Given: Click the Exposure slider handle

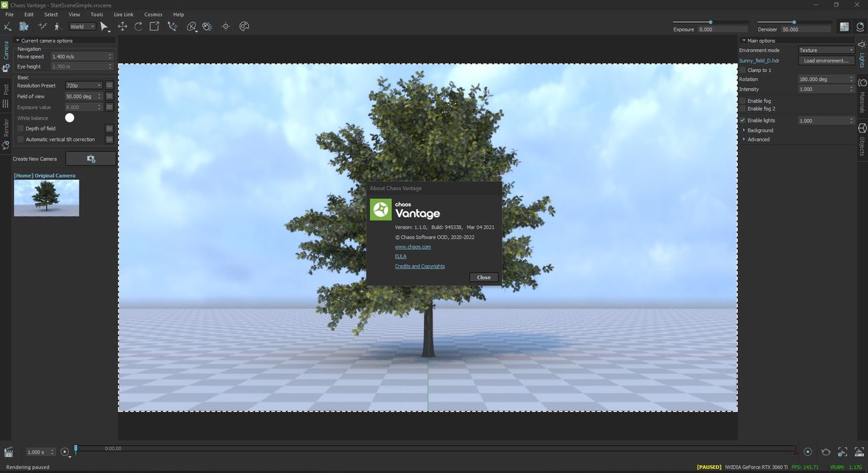Looking at the screenshot, I should tap(710, 22).
